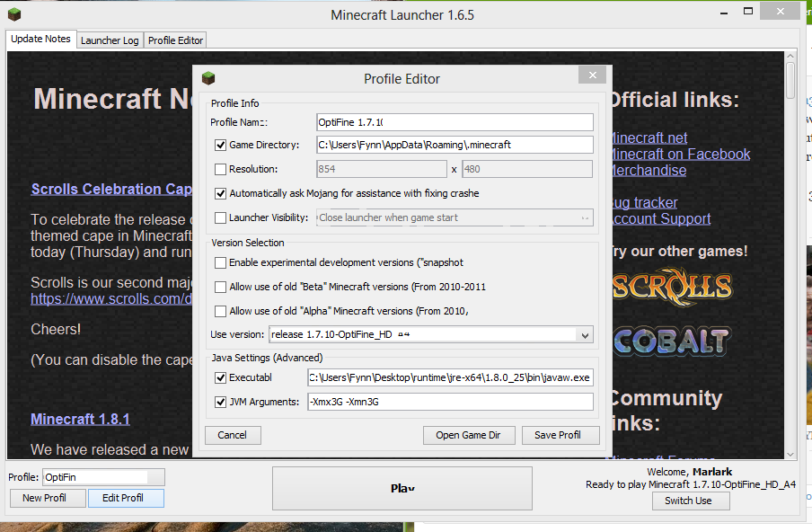Click the Edit Profile button
The image size is (812, 532).
[126, 498]
